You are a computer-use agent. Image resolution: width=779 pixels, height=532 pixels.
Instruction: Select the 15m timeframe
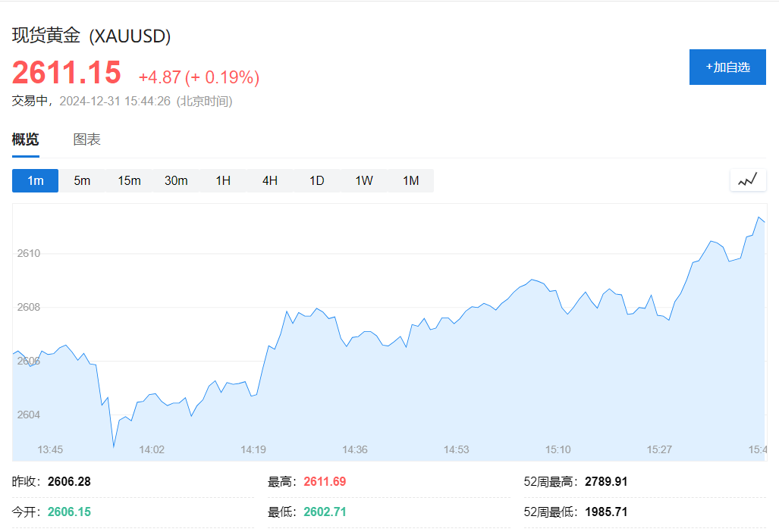pos(129,180)
